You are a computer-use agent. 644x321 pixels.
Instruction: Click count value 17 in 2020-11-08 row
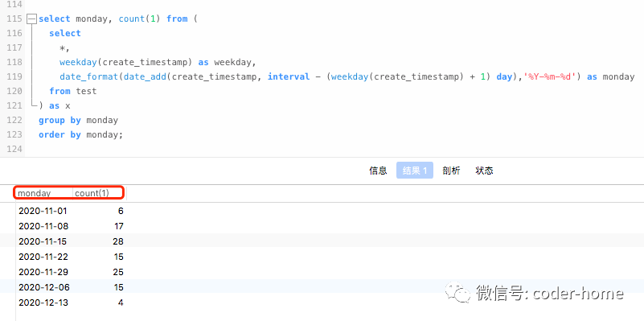pyautogui.click(x=119, y=226)
